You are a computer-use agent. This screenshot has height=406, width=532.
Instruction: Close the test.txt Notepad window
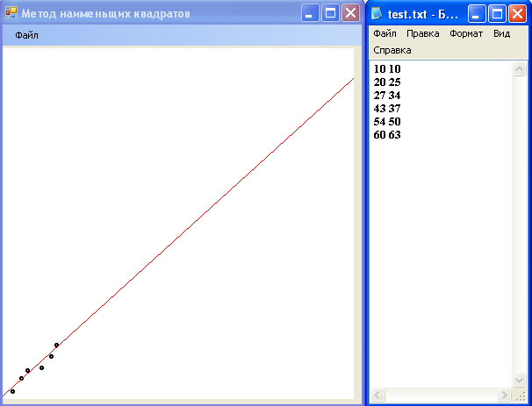517,14
